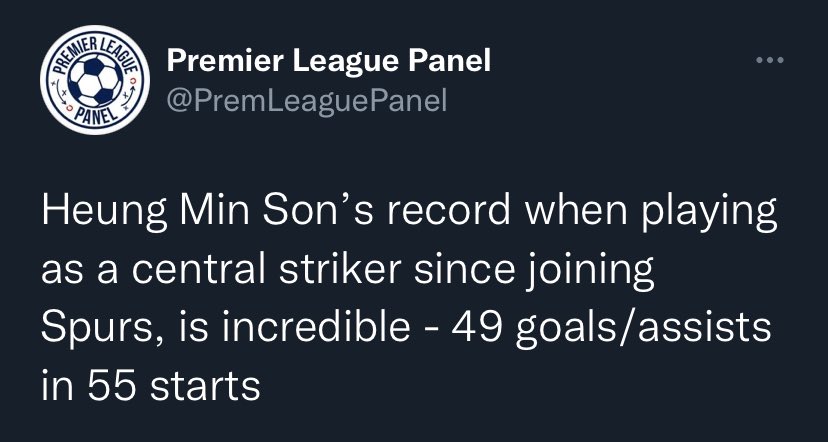Viewport: 828px width, 442px height.
Task: Visit the @PremLeaguePanel handle link
Action: 307,99
